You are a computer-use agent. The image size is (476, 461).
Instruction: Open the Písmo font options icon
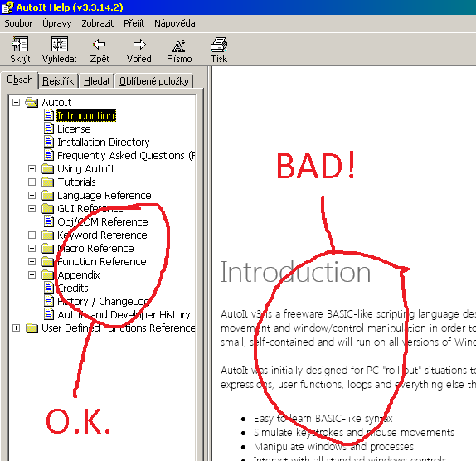tap(178, 46)
